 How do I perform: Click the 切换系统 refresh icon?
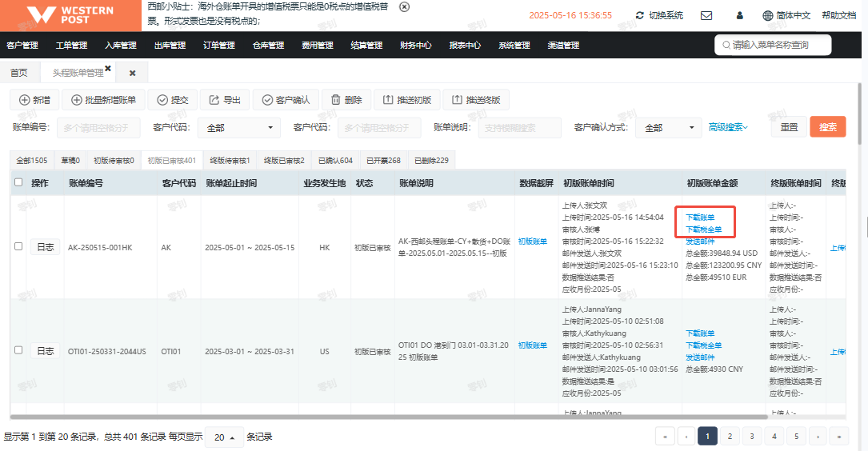click(x=640, y=15)
